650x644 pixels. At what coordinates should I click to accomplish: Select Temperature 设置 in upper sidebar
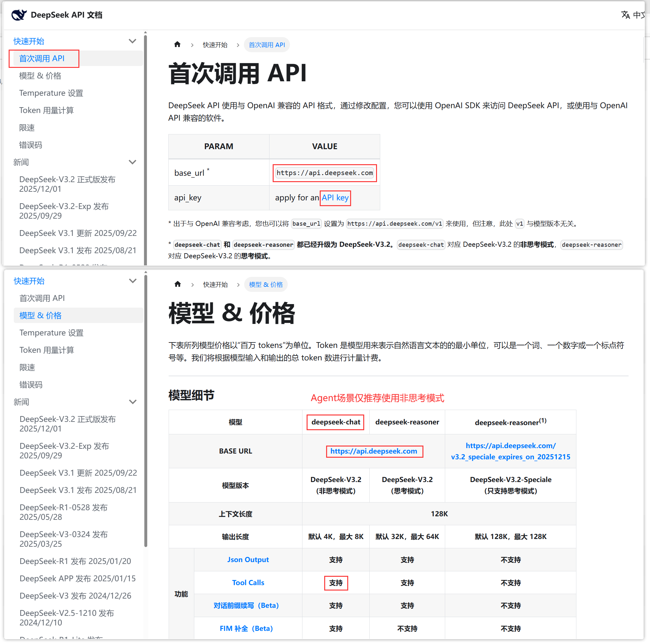pyautogui.click(x=51, y=93)
